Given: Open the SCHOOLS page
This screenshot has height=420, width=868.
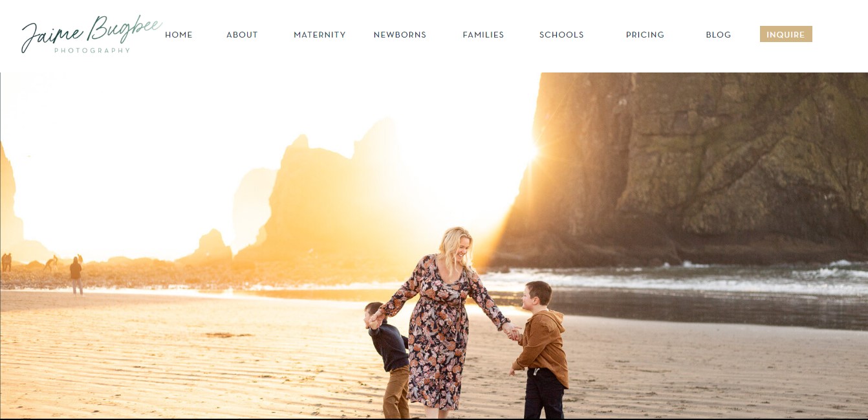Looking at the screenshot, I should [x=561, y=35].
